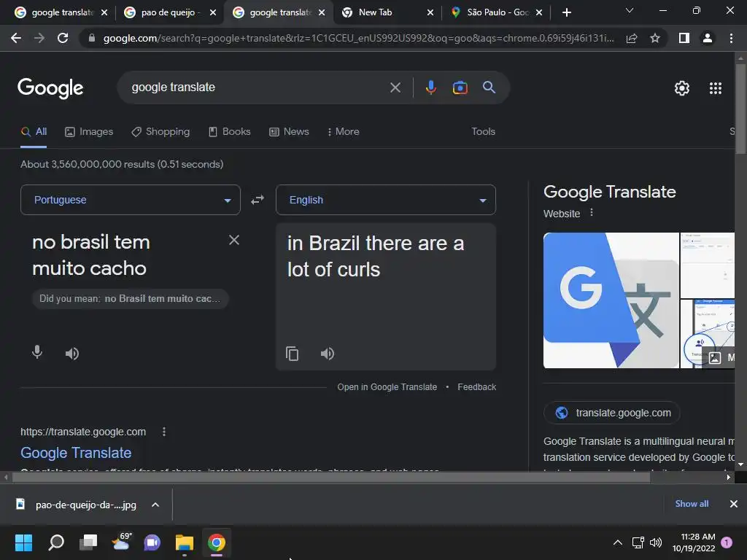Close the downloads bar
The image size is (747, 560).
pyautogui.click(x=734, y=504)
